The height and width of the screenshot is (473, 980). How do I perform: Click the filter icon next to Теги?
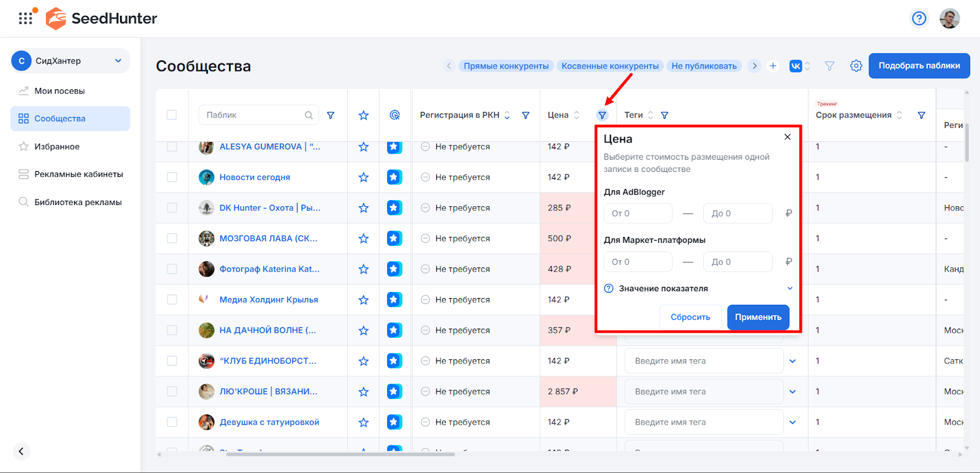[665, 115]
